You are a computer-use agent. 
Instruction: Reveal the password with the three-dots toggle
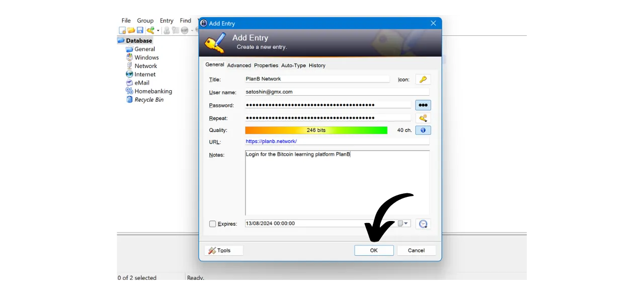(x=423, y=105)
